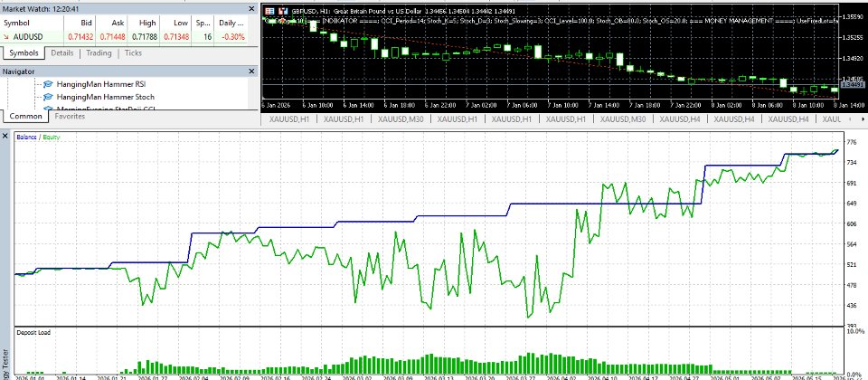868x380 pixels.
Task: Click the spread value 16
Action: click(207, 36)
